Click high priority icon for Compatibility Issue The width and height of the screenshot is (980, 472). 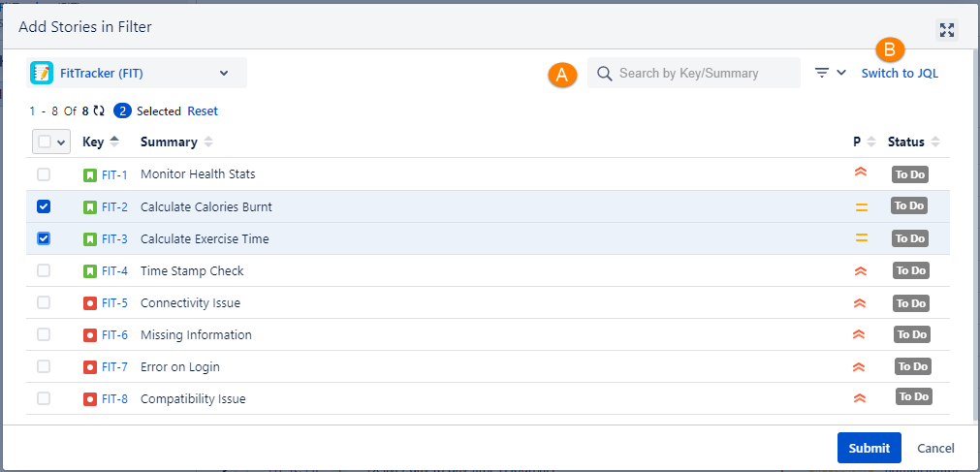coord(859,397)
